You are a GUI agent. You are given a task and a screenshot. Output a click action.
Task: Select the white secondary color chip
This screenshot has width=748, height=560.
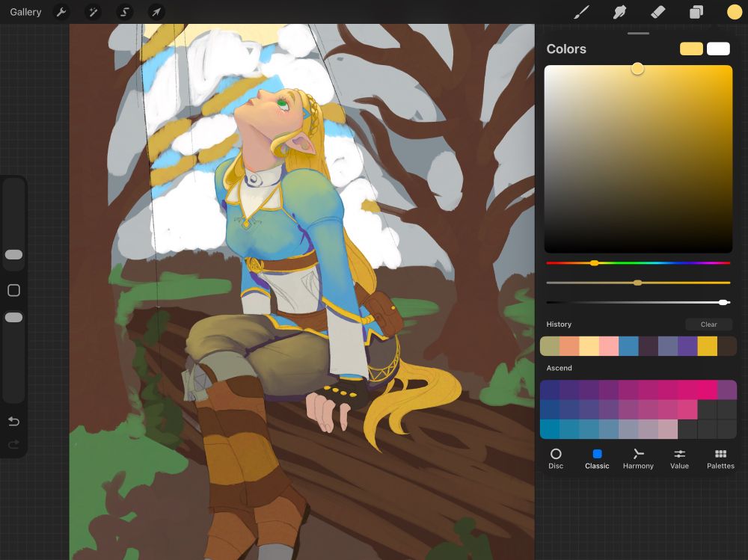point(718,49)
